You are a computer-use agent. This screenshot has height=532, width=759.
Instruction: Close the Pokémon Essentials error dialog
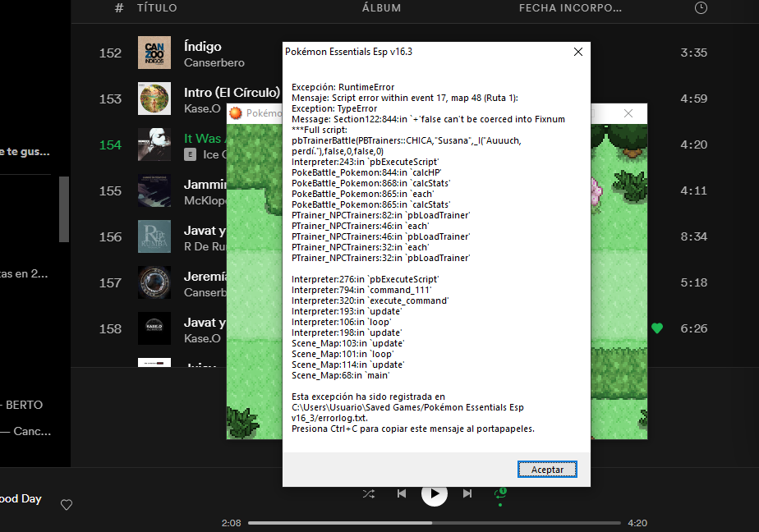coord(577,52)
